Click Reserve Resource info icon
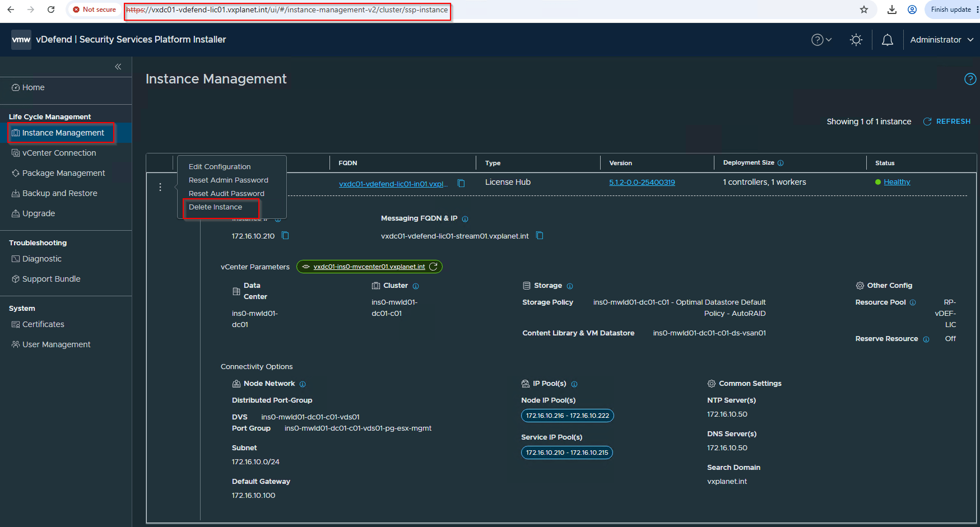 click(926, 339)
